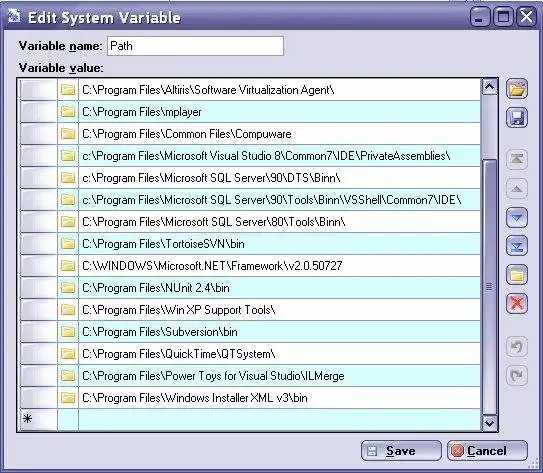Click folder icon beside PrivateAssemblies path
The height and width of the screenshot is (473, 543).
pyautogui.click(x=68, y=156)
